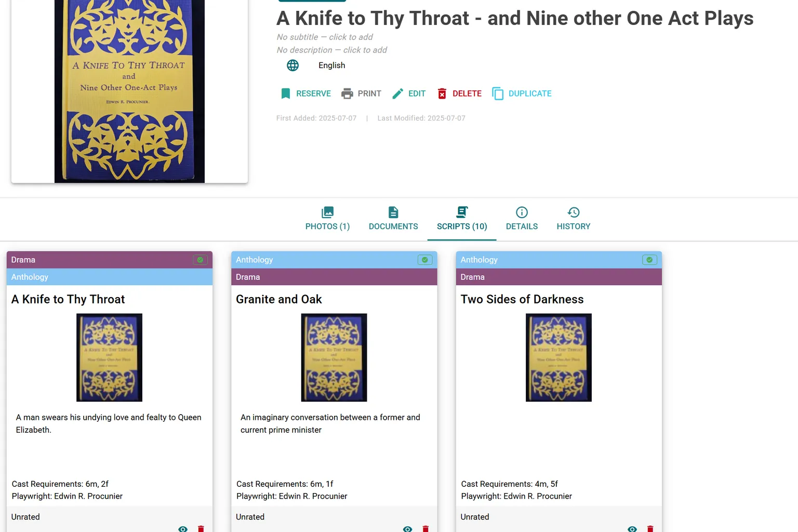Viewport: 798px width, 532px height.
Task: Click the Edit pencil icon
Action: coord(397,94)
